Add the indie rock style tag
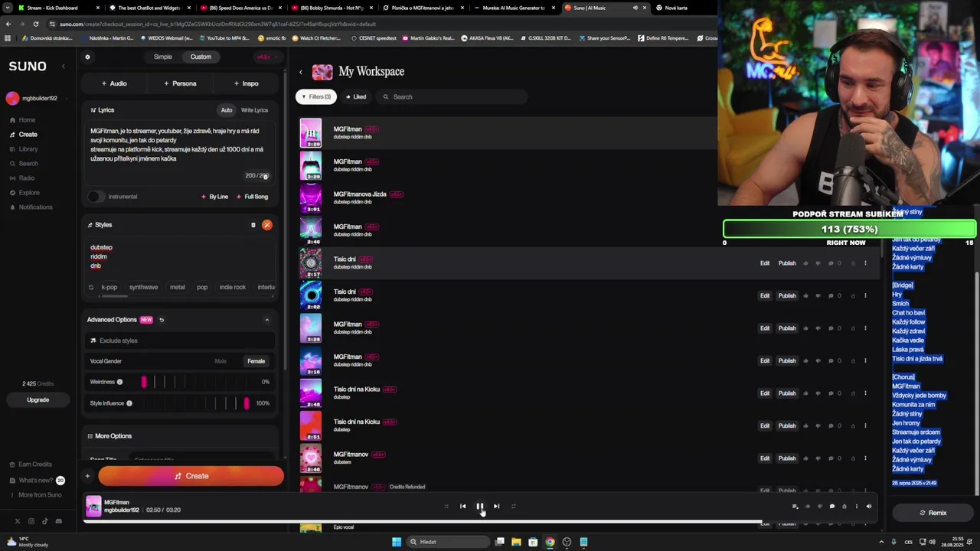This screenshot has width=980, height=551. pyautogui.click(x=233, y=287)
